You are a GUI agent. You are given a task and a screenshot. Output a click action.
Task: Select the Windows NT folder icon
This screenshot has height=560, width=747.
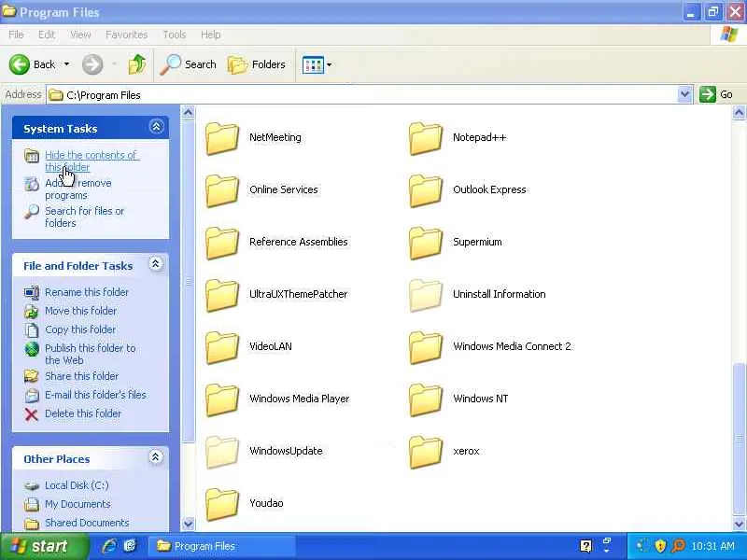tap(426, 400)
